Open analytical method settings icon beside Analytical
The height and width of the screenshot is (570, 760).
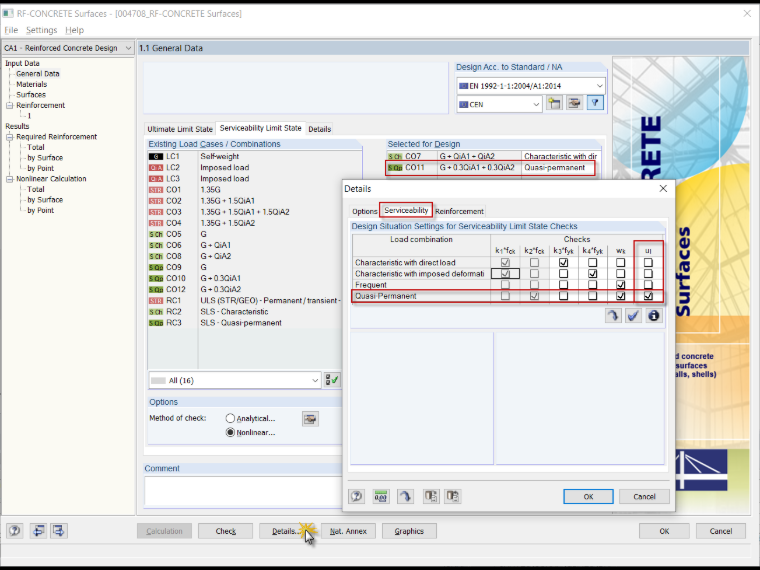(310, 419)
